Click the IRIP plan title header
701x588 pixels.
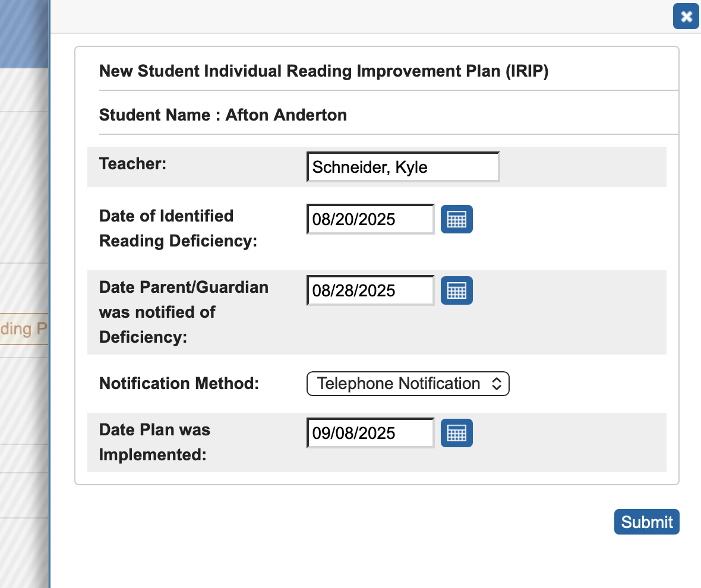[x=324, y=71]
